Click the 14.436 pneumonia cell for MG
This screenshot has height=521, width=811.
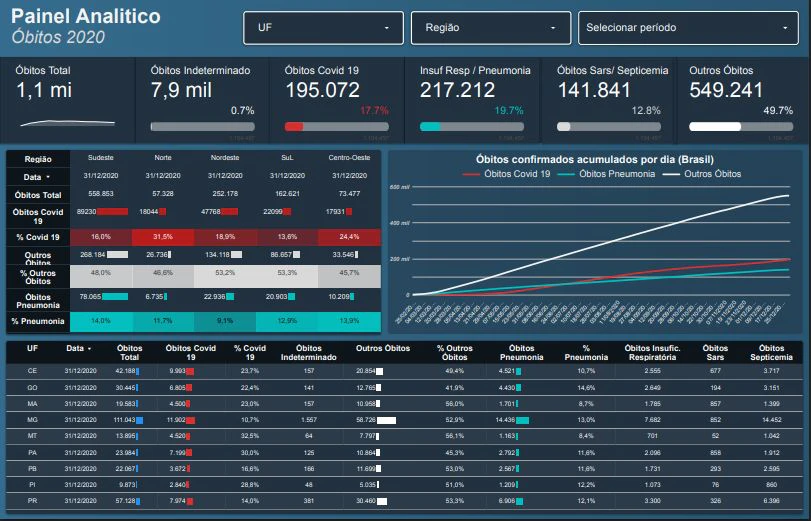click(512, 420)
